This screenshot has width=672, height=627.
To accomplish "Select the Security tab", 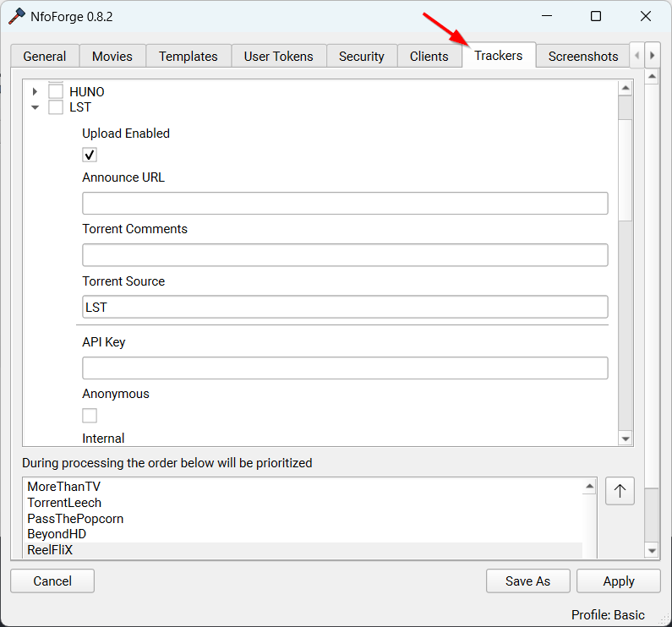I will coord(361,56).
